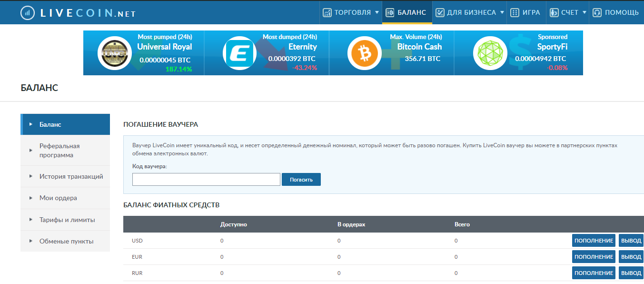This screenshot has height=284, width=644.
Task: Click ПОПОЛНЕНИЕ button for USD
Action: [594, 241]
